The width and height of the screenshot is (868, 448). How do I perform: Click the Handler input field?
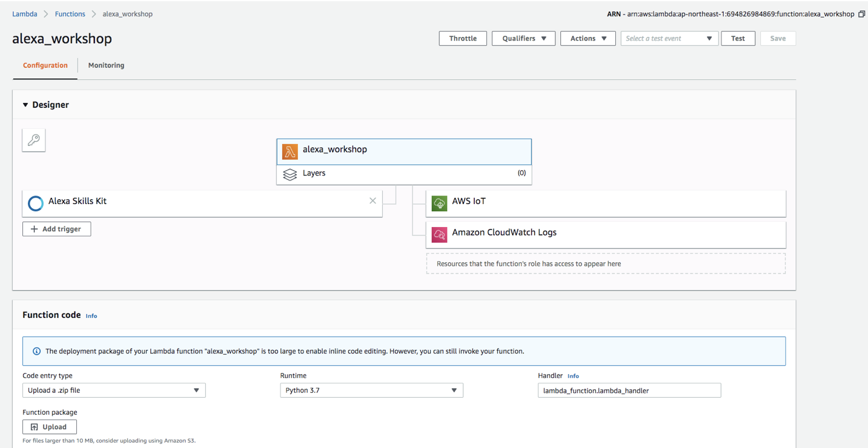[x=629, y=390]
